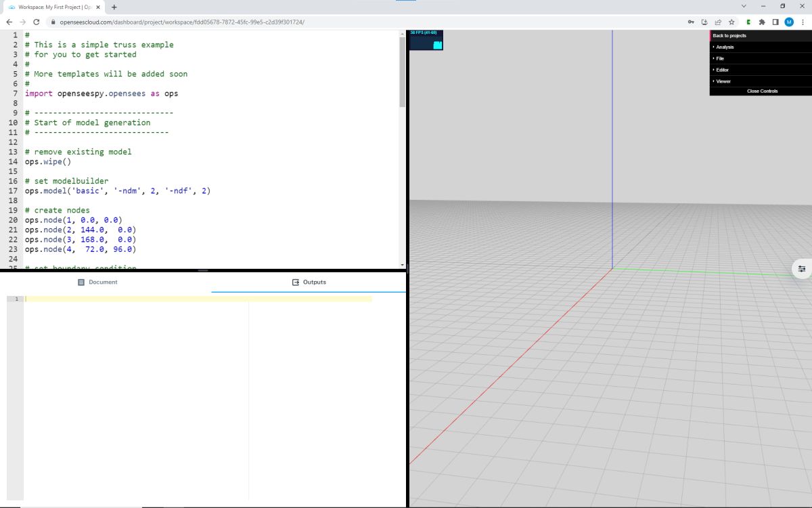The height and width of the screenshot is (508, 812).
Task: Bookmark this page with the star icon
Action: (731, 22)
